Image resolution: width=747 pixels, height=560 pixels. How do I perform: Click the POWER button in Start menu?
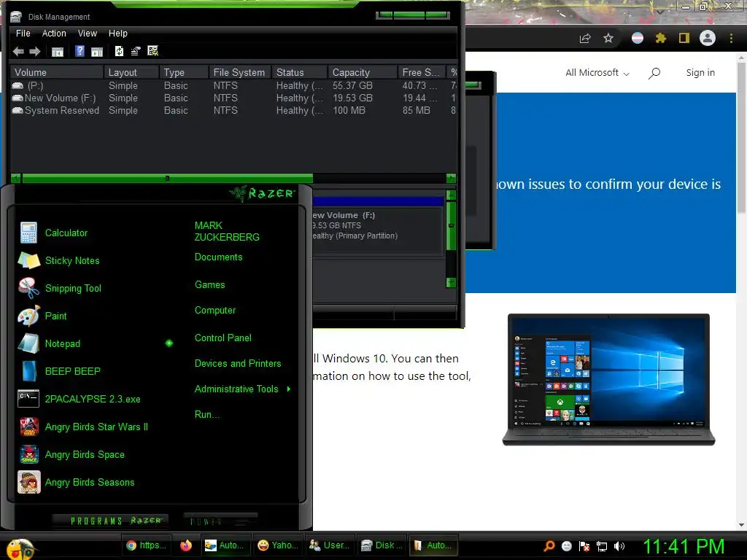[220, 521]
